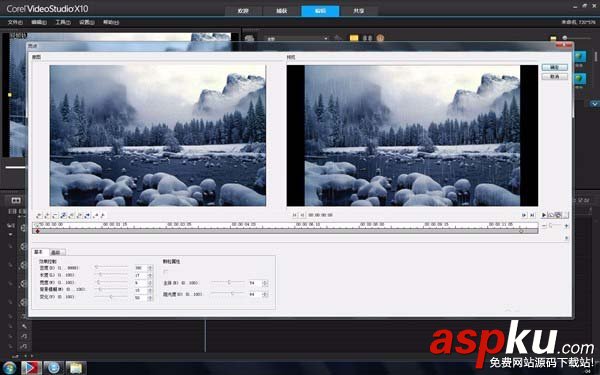The height and width of the screenshot is (375, 600).
Task: Apply the fade-in keyframe option
Action: [96, 216]
